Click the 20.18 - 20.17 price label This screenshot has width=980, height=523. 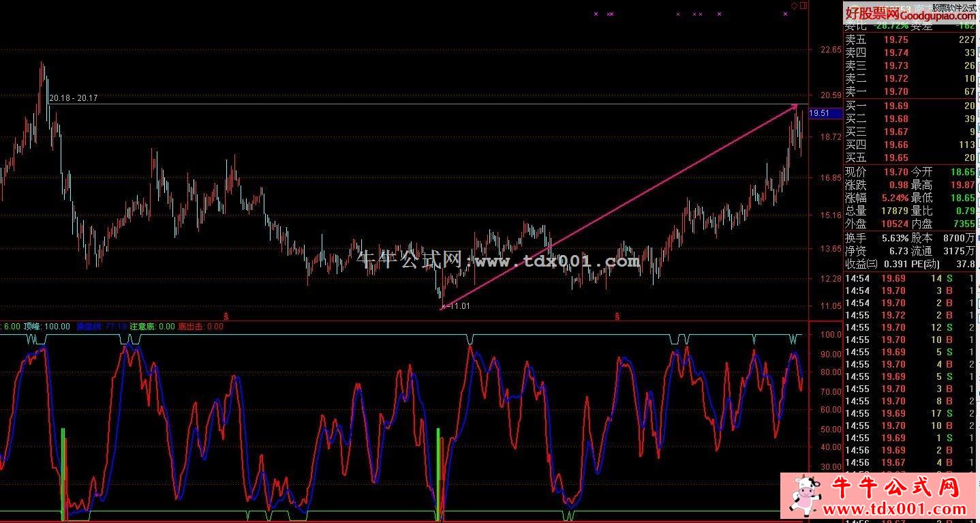point(73,98)
